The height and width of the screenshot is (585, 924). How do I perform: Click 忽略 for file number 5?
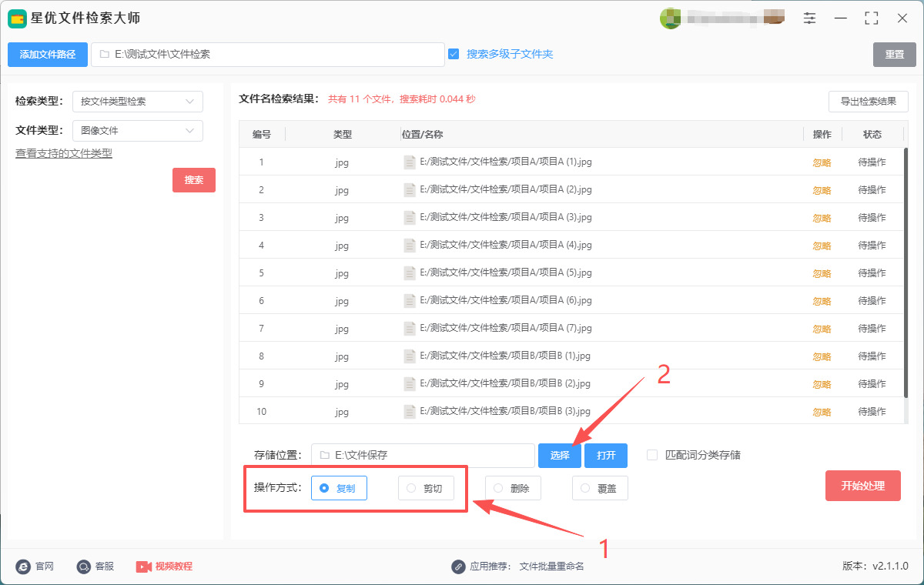tap(822, 273)
